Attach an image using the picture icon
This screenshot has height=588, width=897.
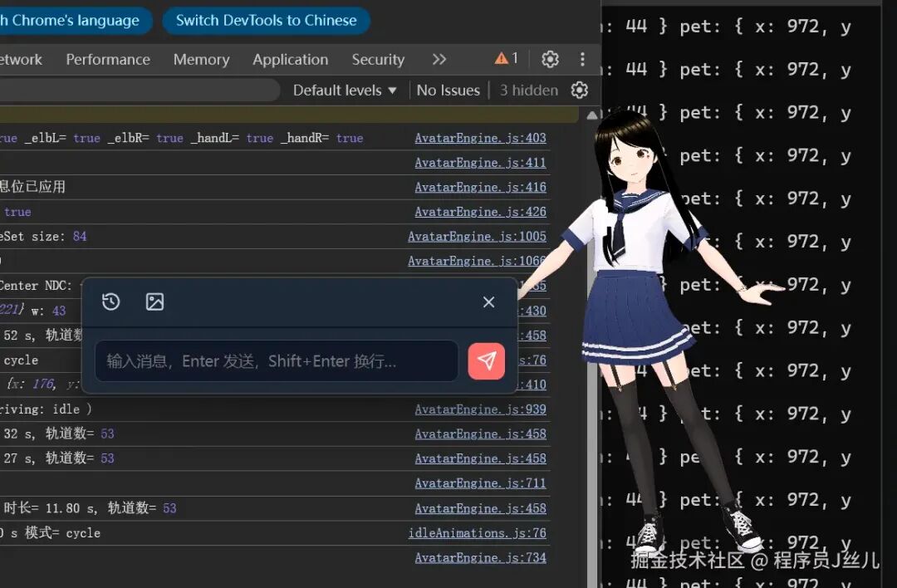point(155,301)
